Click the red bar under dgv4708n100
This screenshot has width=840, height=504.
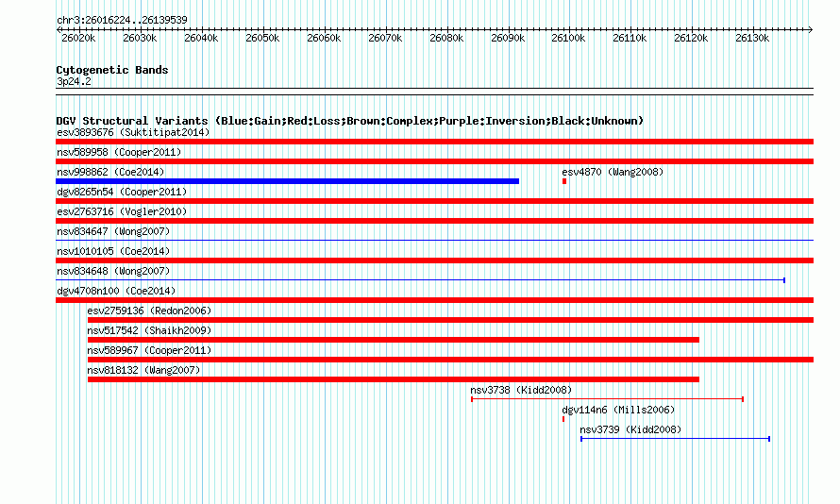coord(434,300)
